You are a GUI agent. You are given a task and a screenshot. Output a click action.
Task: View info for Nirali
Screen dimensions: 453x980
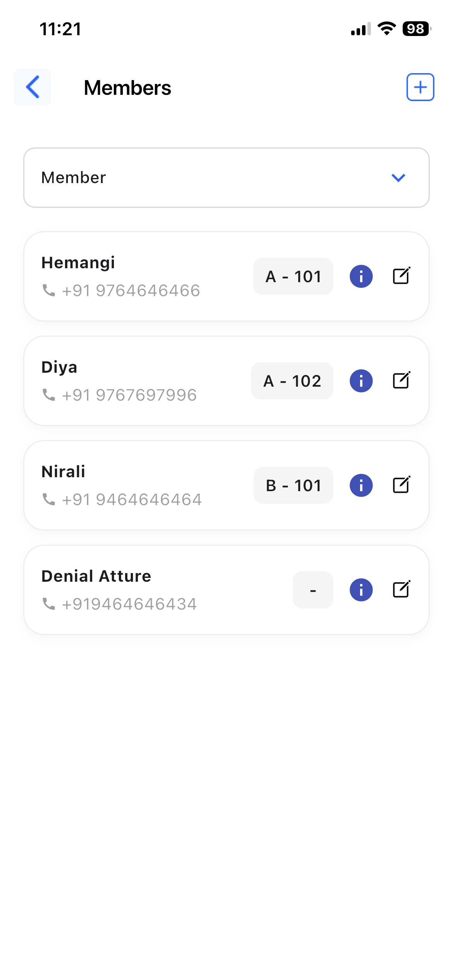361,485
